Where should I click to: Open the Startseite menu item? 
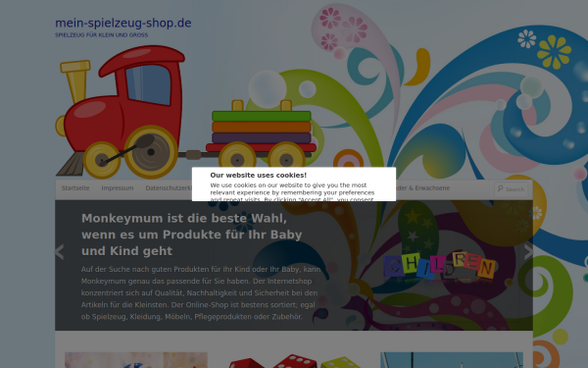tap(75, 188)
